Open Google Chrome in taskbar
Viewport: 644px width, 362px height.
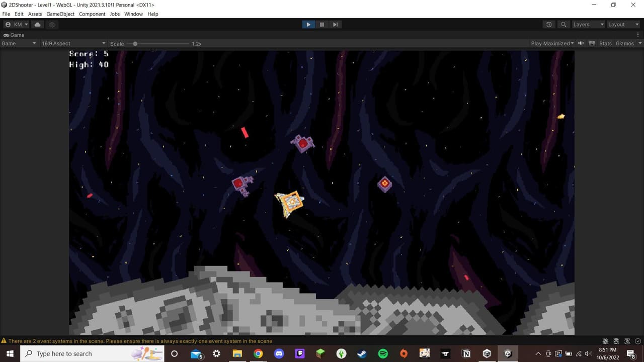[258, 353]
